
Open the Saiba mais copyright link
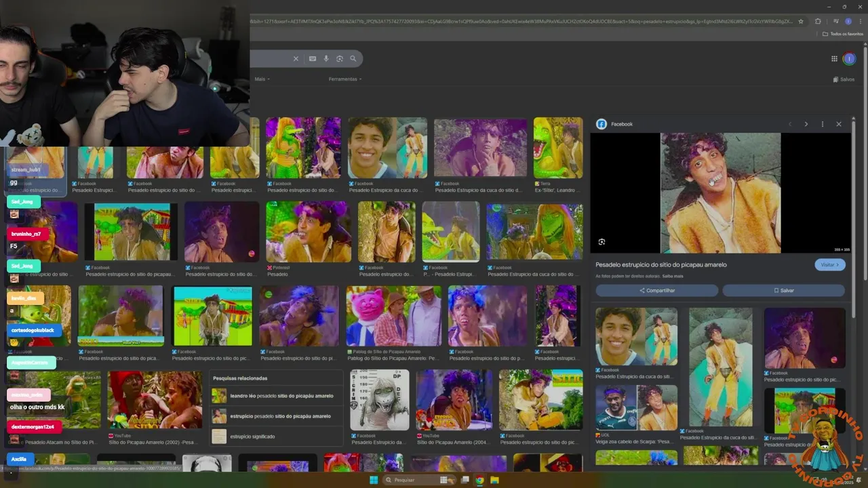pos(673,277)
